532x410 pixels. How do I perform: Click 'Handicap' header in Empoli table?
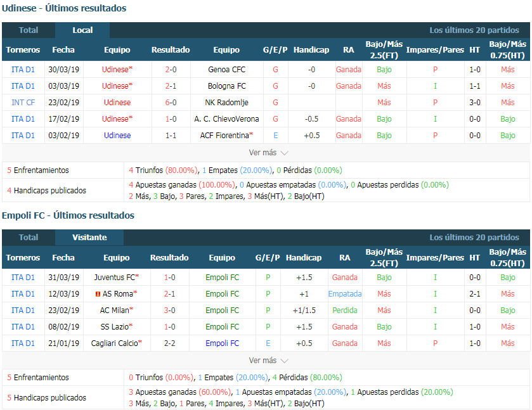[x=304, y=258]
